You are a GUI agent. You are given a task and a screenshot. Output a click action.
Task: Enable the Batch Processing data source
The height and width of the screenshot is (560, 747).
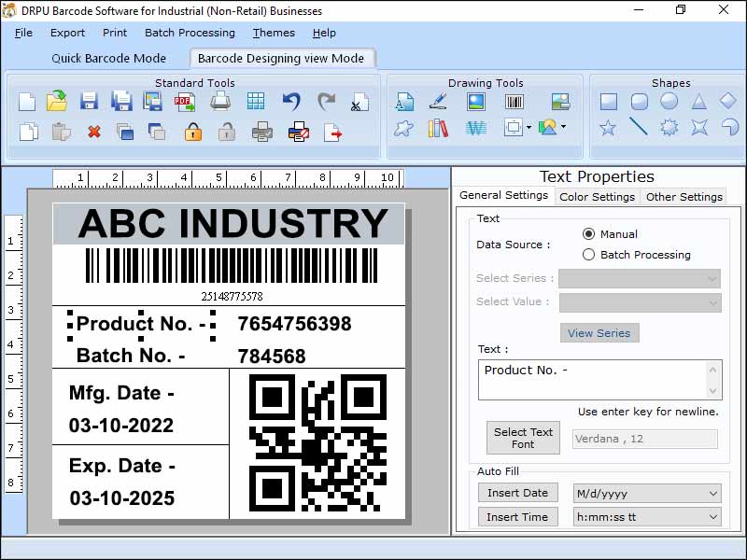589,254
